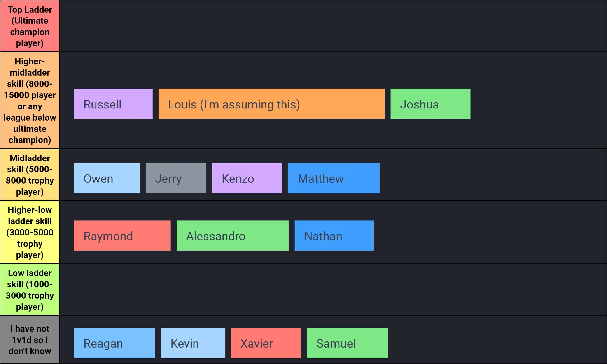
Task: Select the red Raymond tile
Action: tap(122, 235)
